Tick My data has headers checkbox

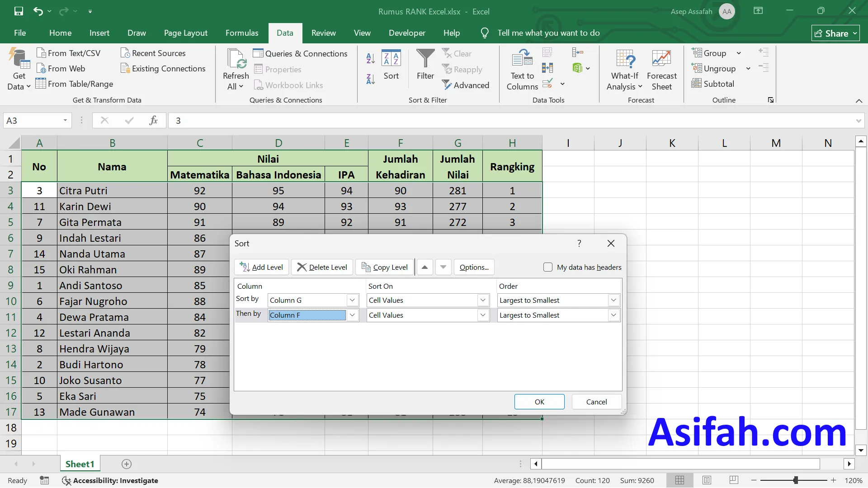pos(548,267)
